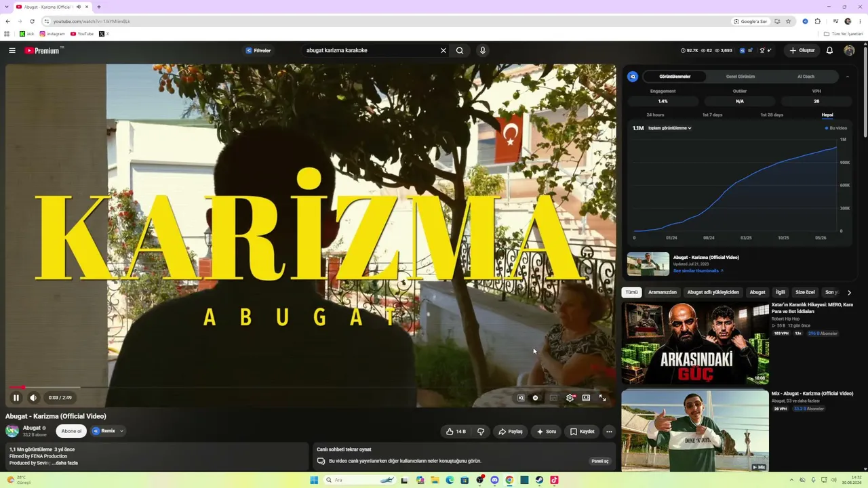This screenshot has height=488, width=868.
Task: Open YouTube notifications bell
Action: tap(829, 50)
